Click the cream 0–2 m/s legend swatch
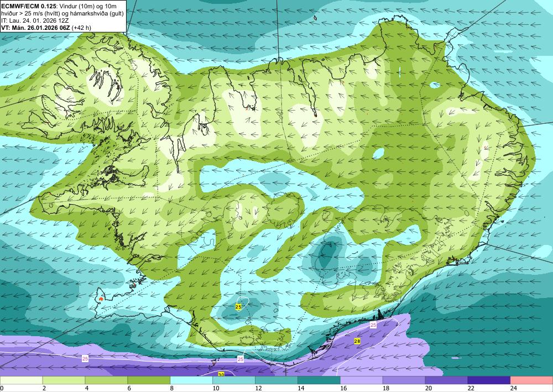Image resolution: width=553 pixels, height=392 pixels. [21, 380]
